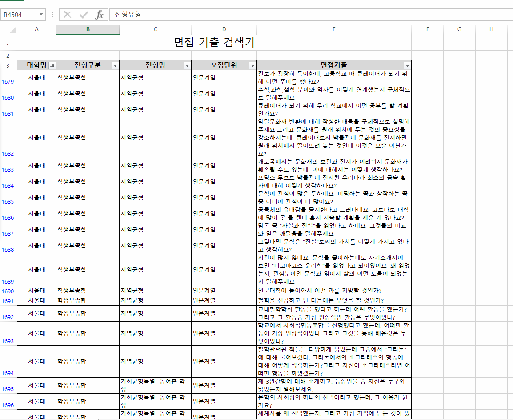Select column D header
The width and height of the screenshot is (513, 420).
(x=224, y=29)
